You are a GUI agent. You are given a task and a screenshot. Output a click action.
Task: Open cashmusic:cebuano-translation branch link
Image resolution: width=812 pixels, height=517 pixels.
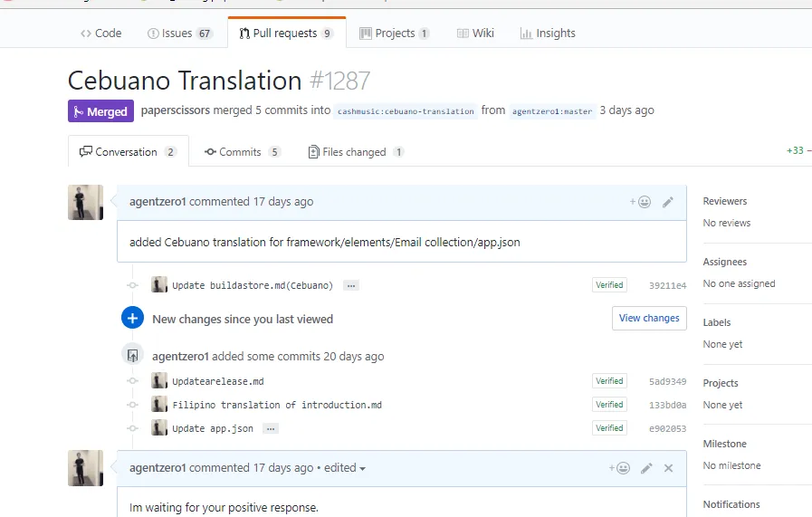point(406,110)
